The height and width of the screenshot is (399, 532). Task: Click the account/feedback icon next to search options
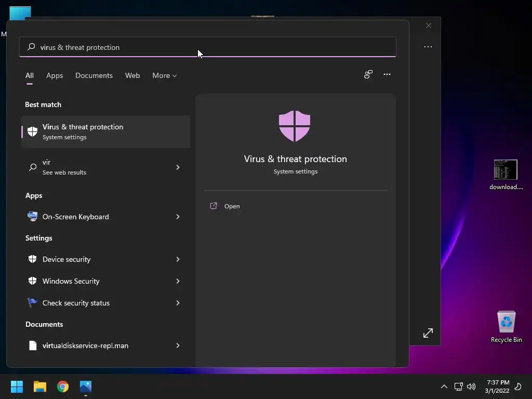click(x=368, y=74)
